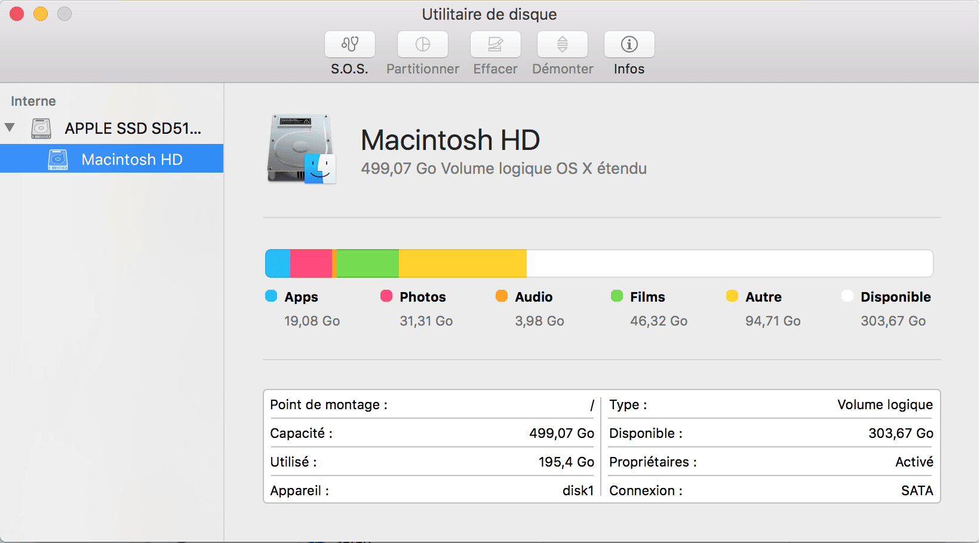
Task: Click the 31,31 Go Photos value
Action: 426,321
